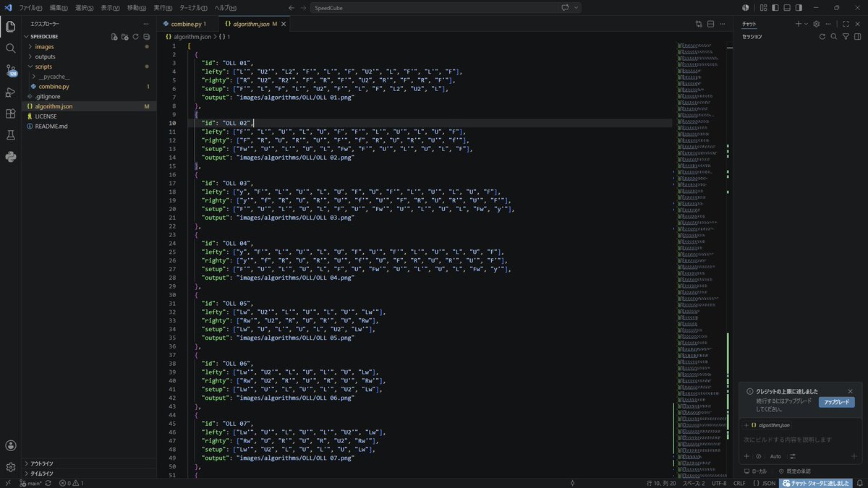This screenshot has width=868, height=488.
Task: Open the Accounts icon in activity bar
Action: [10, 445]
